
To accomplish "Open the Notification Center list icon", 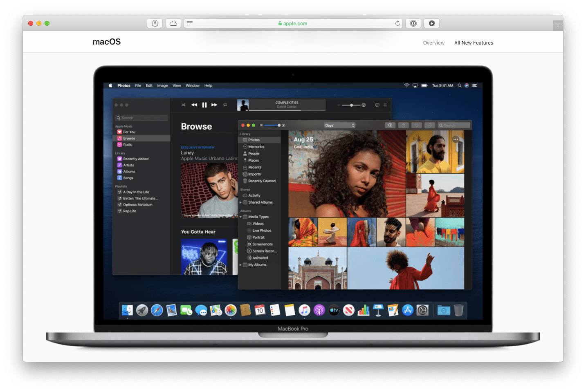I will pyautogui.click(x=474, y=85).
